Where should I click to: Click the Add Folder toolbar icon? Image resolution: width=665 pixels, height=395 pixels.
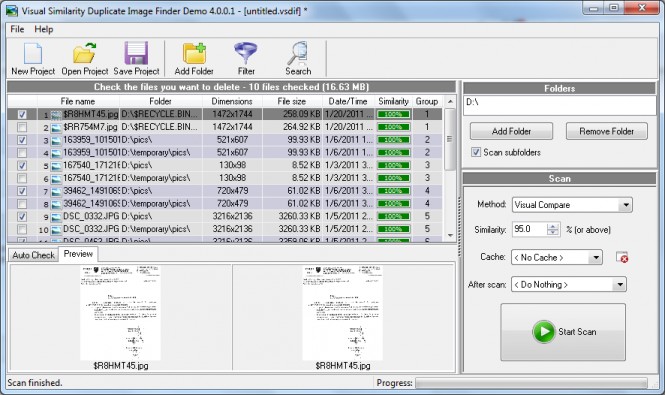click(194, 53)
